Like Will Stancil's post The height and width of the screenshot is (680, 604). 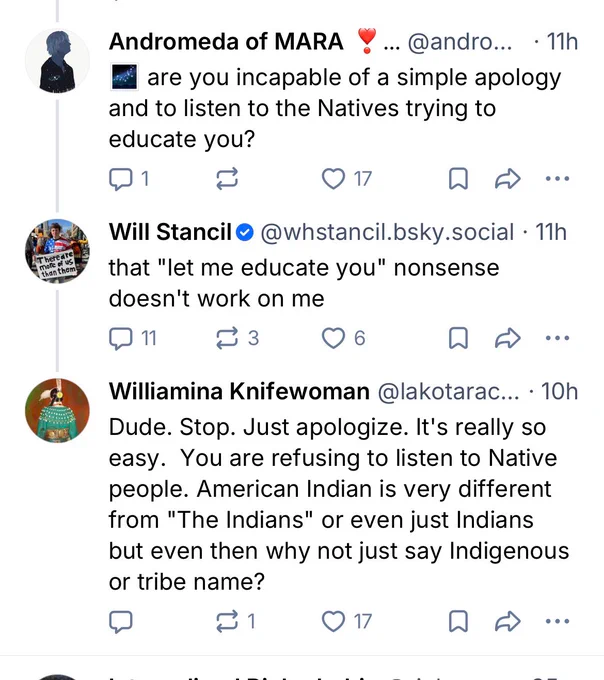pyautogui.click(x=333, y=338)
